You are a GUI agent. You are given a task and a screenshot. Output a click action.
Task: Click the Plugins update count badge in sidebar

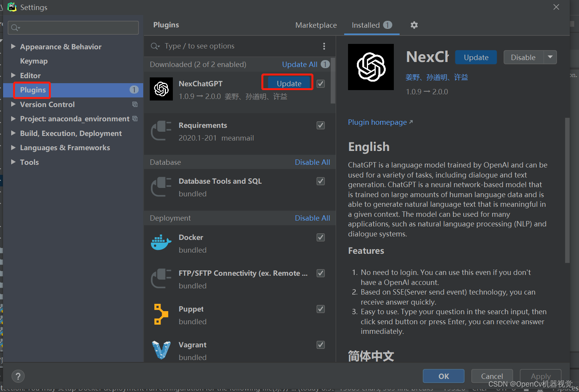tap(134, 90)
